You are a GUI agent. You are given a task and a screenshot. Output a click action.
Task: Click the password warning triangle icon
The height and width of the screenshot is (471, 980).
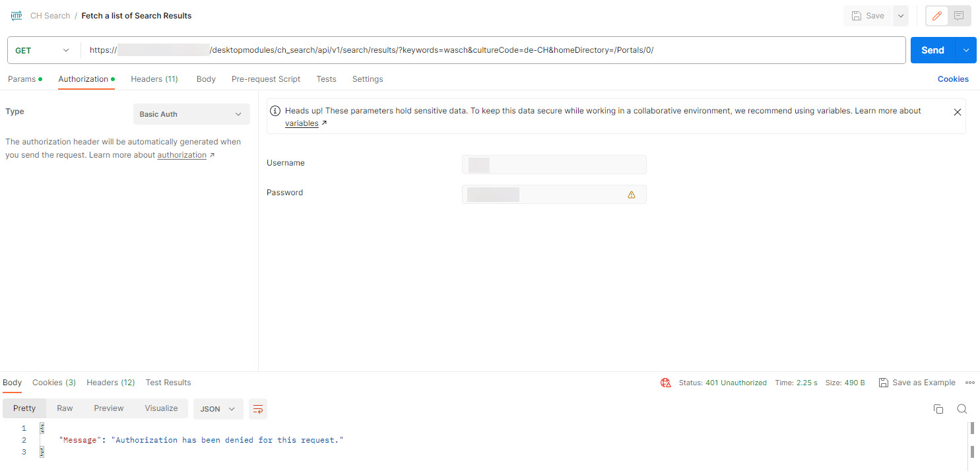pyautogui.click(x=632, y=195)
